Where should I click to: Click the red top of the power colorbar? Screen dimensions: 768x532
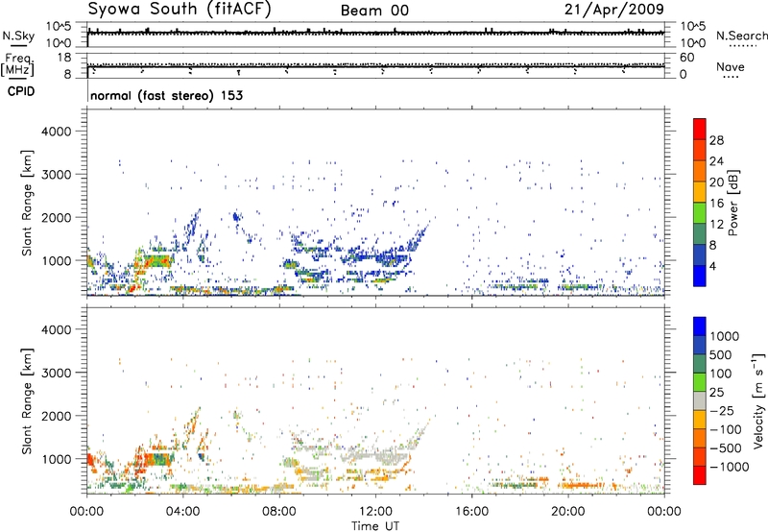click(x=700, y=129)
